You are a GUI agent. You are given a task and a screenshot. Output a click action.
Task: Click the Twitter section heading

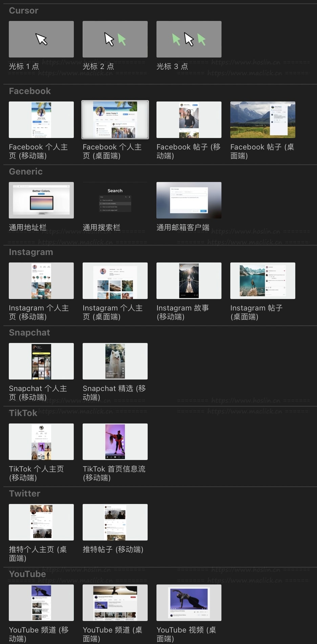[25, 493]
